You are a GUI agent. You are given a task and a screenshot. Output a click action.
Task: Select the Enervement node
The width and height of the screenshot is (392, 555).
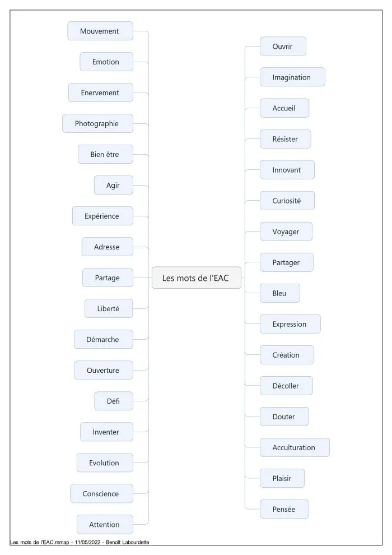pos(101,92)
